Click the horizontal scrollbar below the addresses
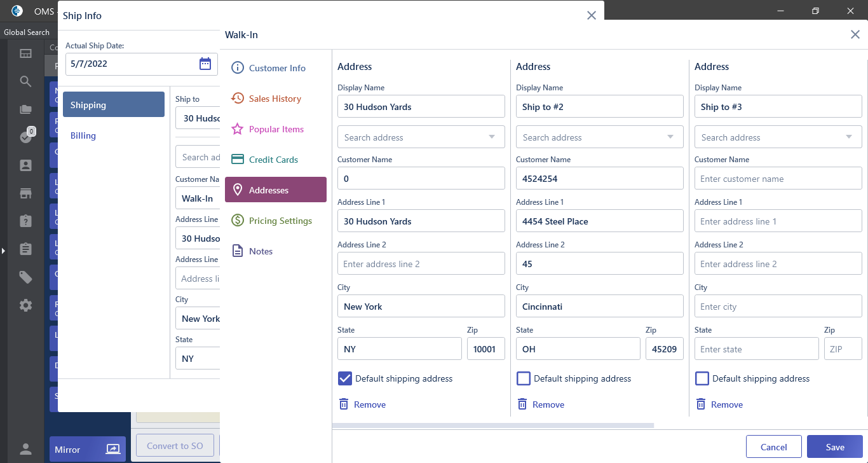Image resolution: width=868 pixels, height=463 pixels. (493, 425)
